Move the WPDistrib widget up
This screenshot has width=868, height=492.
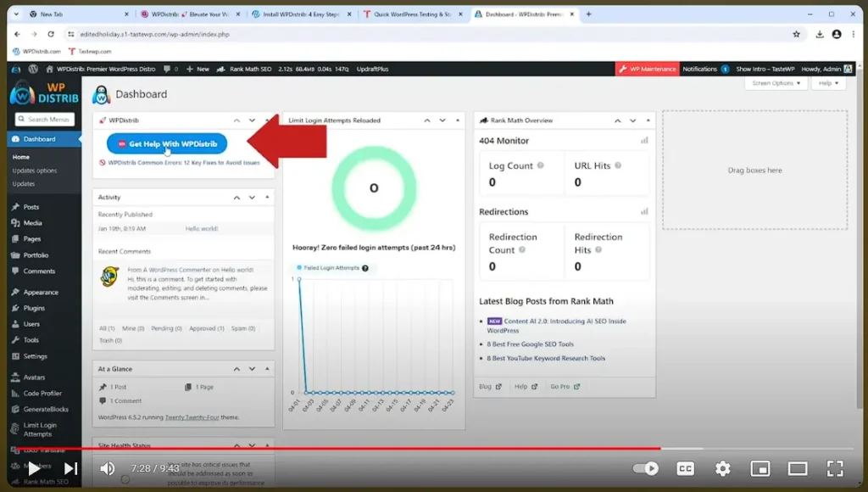(x=237, y=120)
